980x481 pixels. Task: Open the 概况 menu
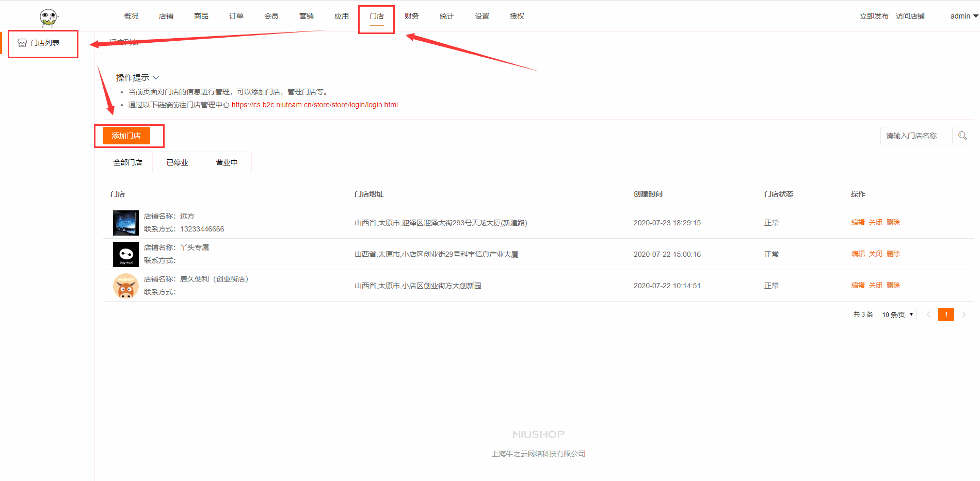pyautogui.click(x=131, y=16)
